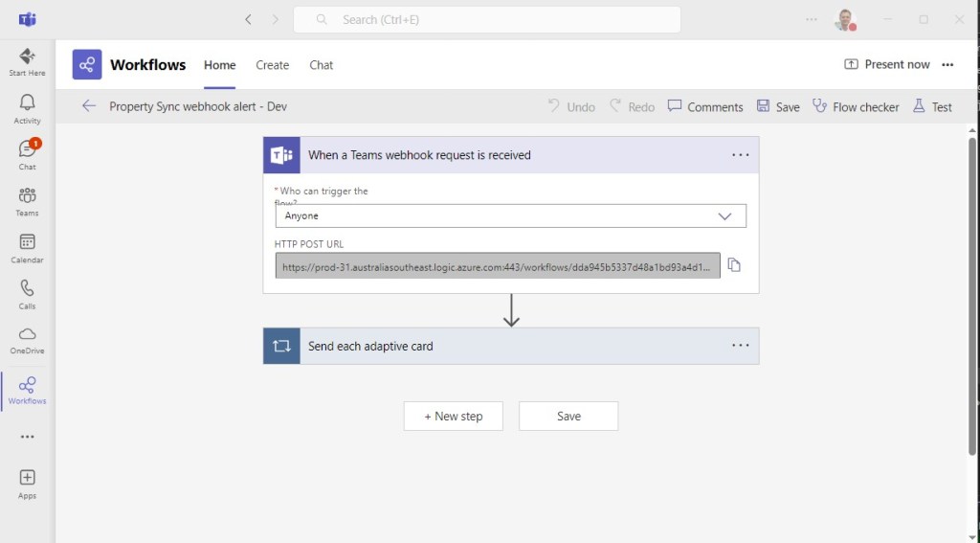This screenshot has height=543, width=980.
Task: Open Start Here in sidebar
Action: pyautogui.click(x=27, y=62)
